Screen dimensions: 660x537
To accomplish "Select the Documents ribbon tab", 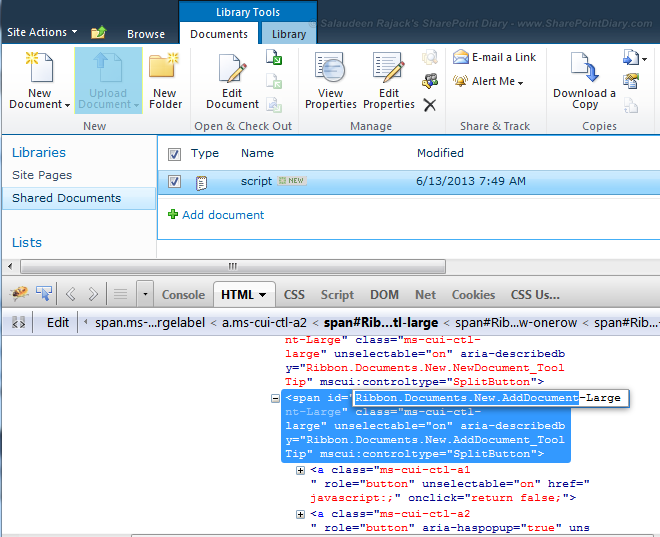I will 219,34.
